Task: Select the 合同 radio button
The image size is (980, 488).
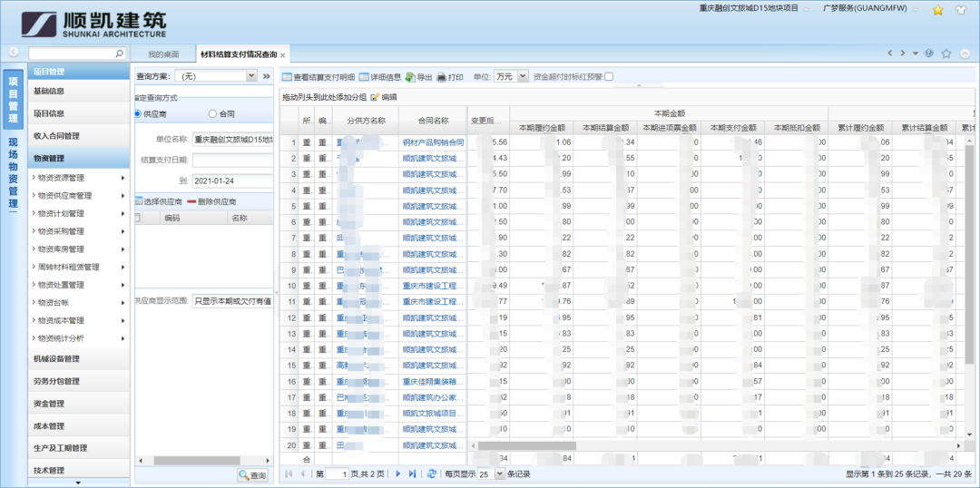Action: [x=213, y=113]
